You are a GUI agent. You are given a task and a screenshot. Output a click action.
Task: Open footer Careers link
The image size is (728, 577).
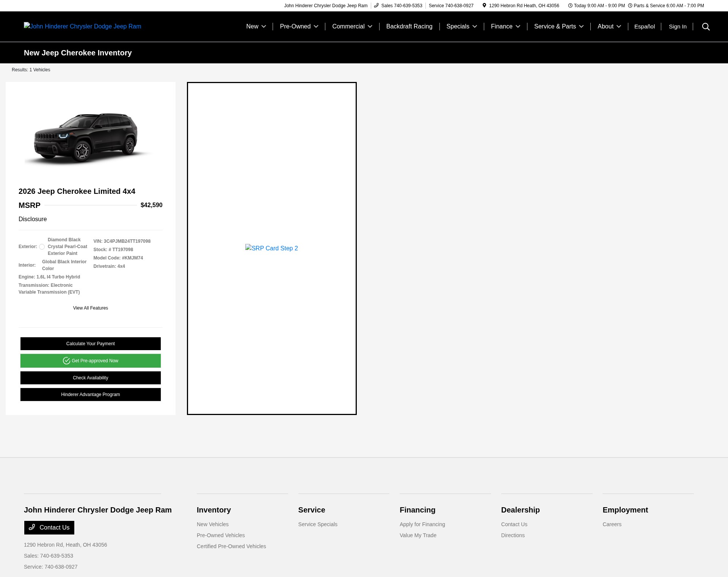coord(612,524)
